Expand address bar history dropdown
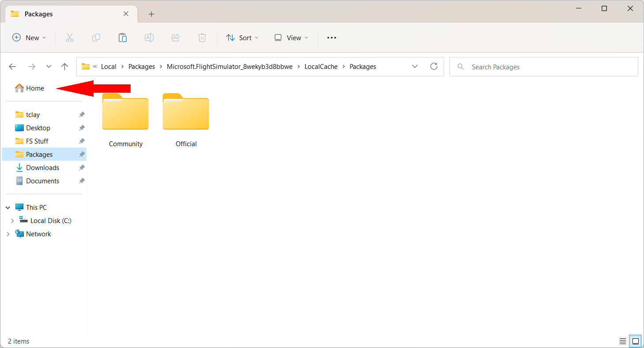644x348 pixels. [x=415, y=66]
